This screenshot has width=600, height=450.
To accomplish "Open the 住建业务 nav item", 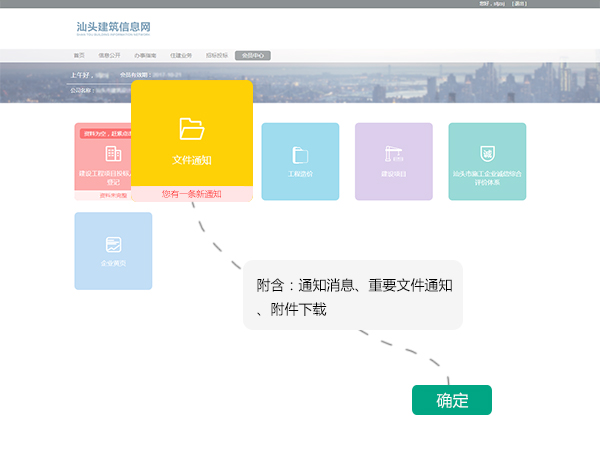I will pos(181,55).
